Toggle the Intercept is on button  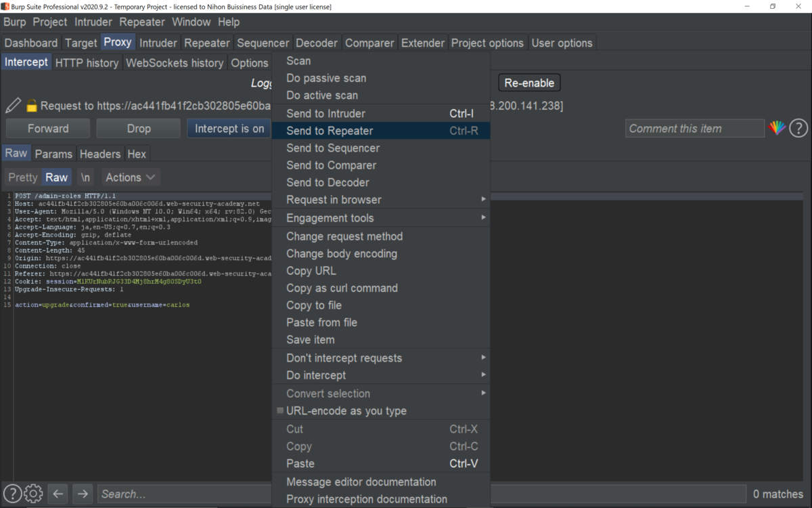[229, 129]
